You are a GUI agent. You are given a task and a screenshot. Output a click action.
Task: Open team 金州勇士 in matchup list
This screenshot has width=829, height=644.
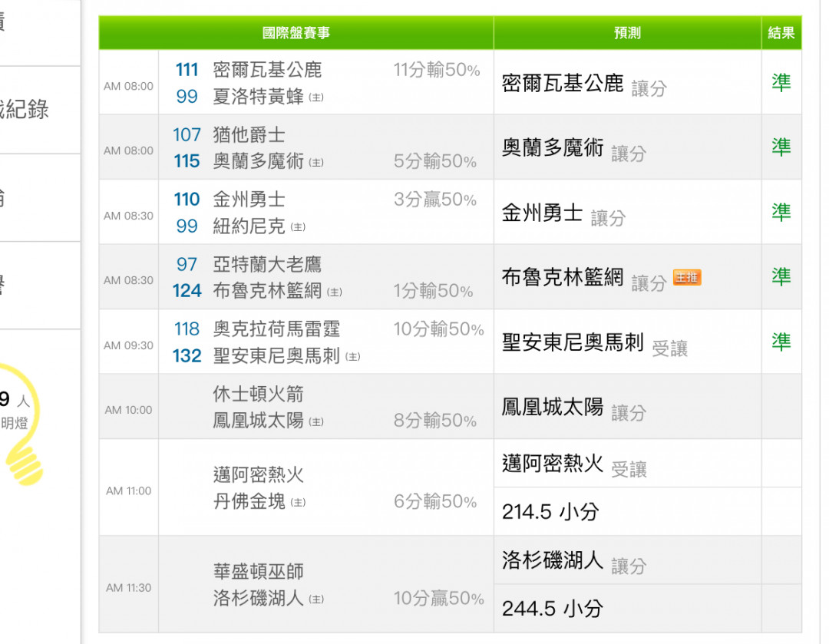tap(249, 200)
